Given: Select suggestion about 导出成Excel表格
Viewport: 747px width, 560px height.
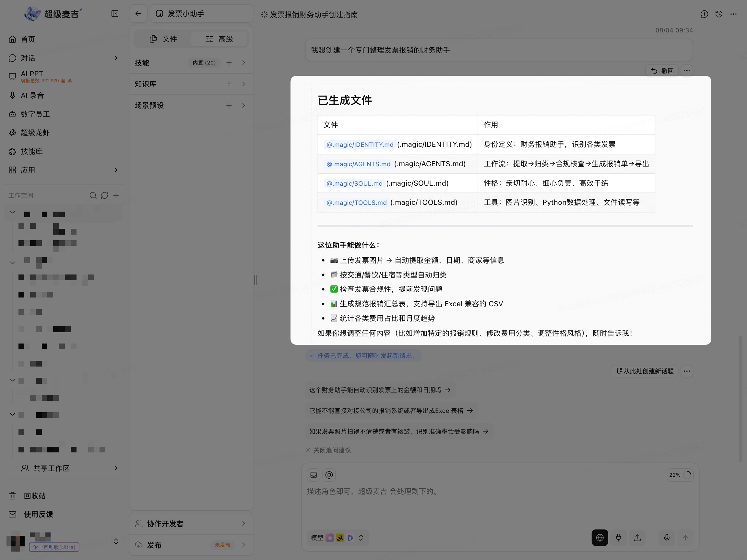Looking at the screenshot, I should coord(391,411).
